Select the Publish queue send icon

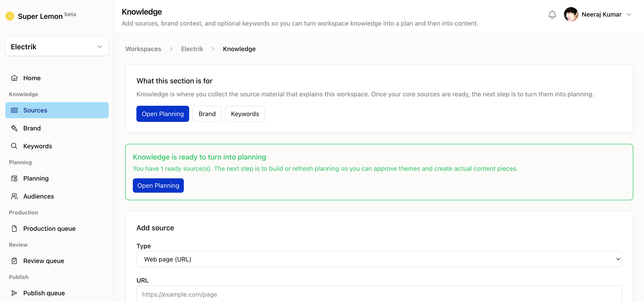pyautogui.click(x=14, y=293)
